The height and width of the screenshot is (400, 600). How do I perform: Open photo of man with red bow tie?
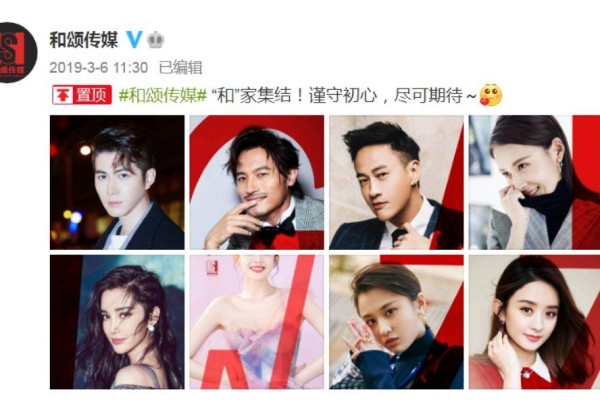coord(257,182)
